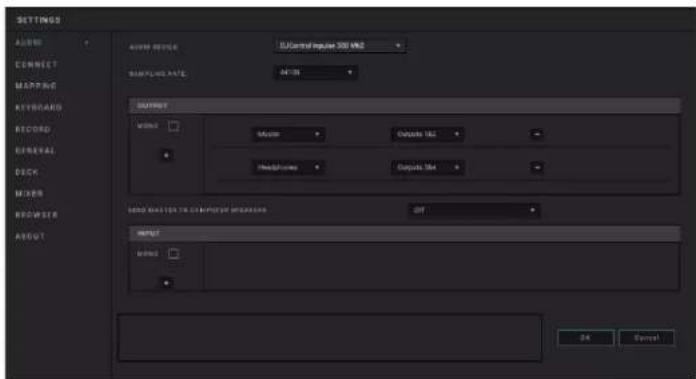Click the sampling rate label
Screen dimensions: 696x379
tap(158, 74)
